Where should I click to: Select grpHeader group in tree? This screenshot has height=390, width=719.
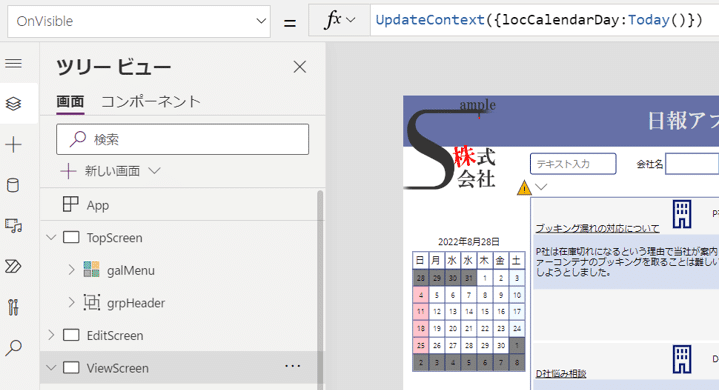136,303
